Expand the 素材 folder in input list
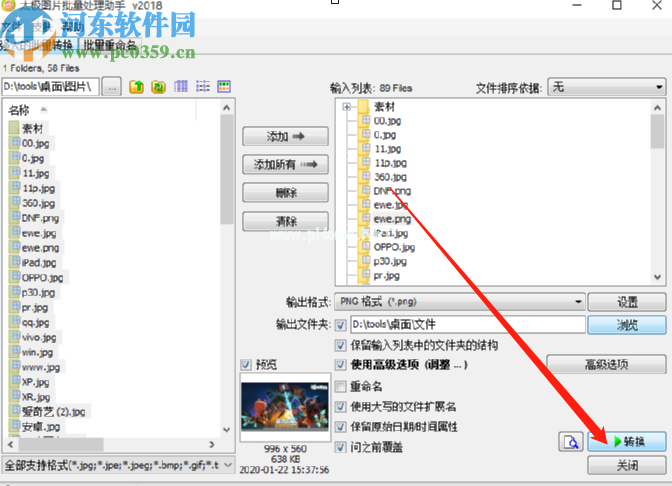 click(346, 107)
